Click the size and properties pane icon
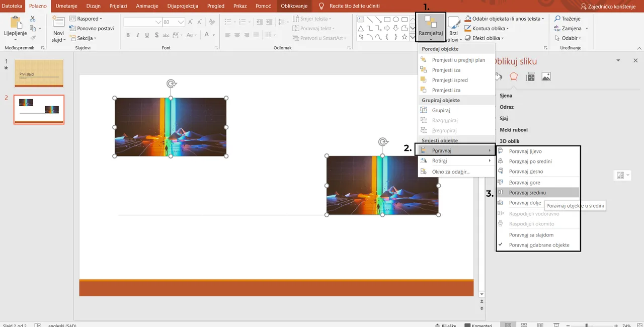 530,76
